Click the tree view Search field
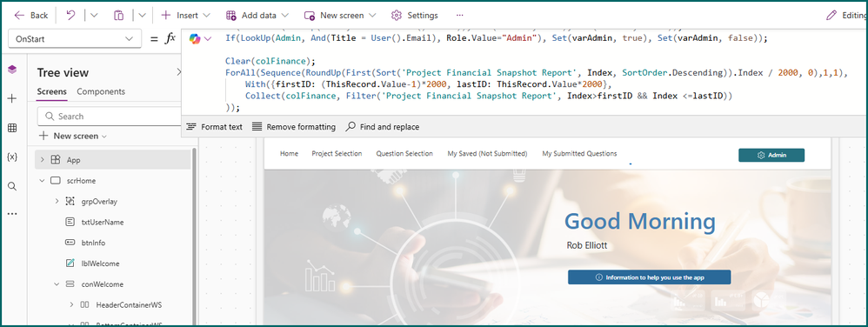 (x=109, y=117)
